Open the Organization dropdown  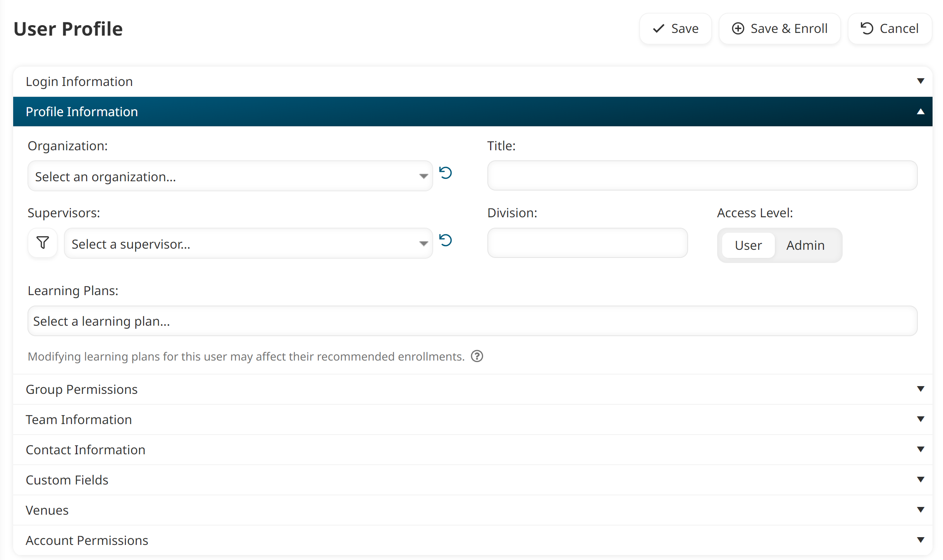(x=230, y=176)
